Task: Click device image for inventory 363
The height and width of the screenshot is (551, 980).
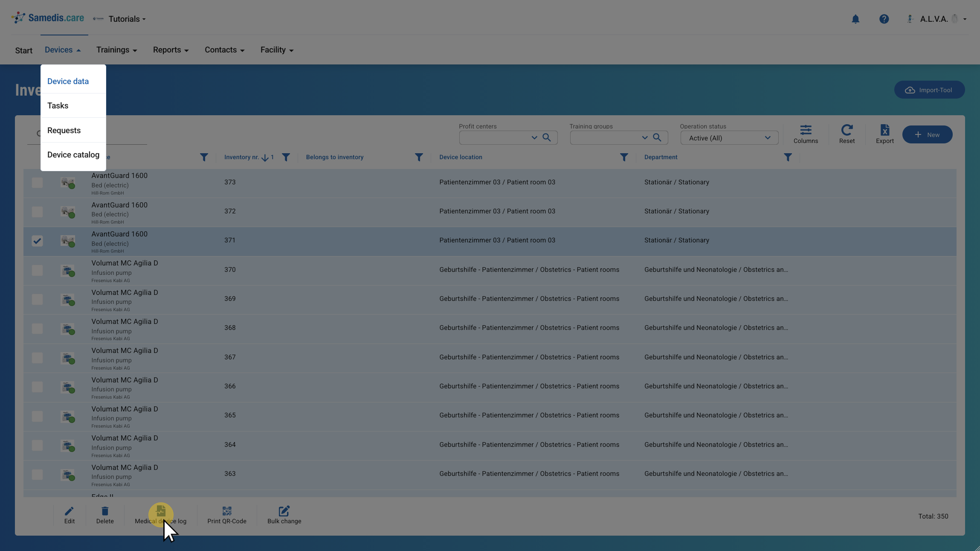Action: coord(68,475)
